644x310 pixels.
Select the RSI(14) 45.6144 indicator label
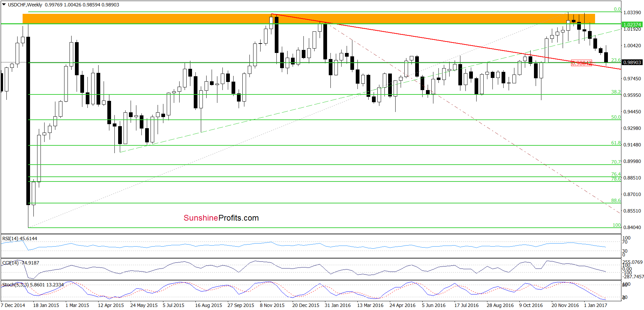[x=20, y=238]
